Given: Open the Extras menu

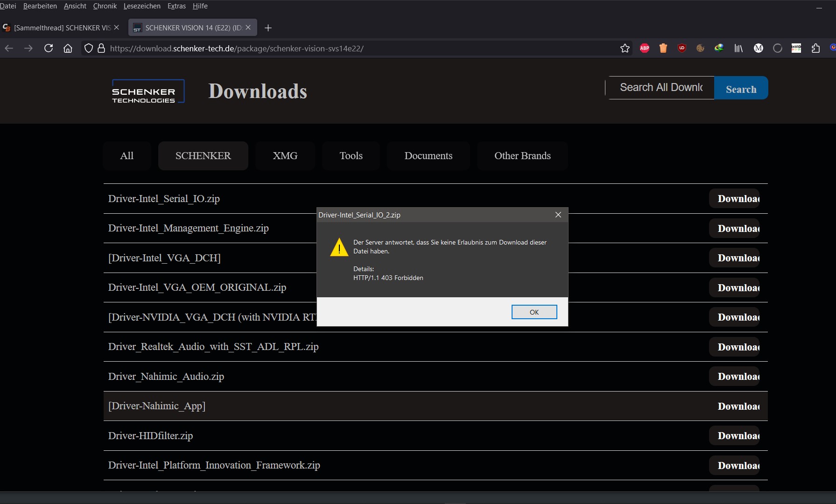Looking at the screenshot, I should 176,6.
